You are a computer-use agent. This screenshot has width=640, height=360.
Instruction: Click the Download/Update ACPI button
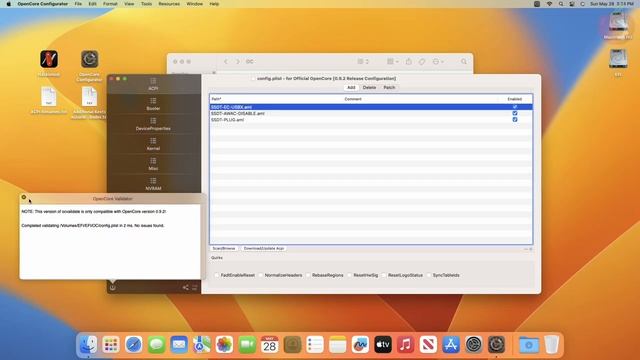[x=264, y=249]
